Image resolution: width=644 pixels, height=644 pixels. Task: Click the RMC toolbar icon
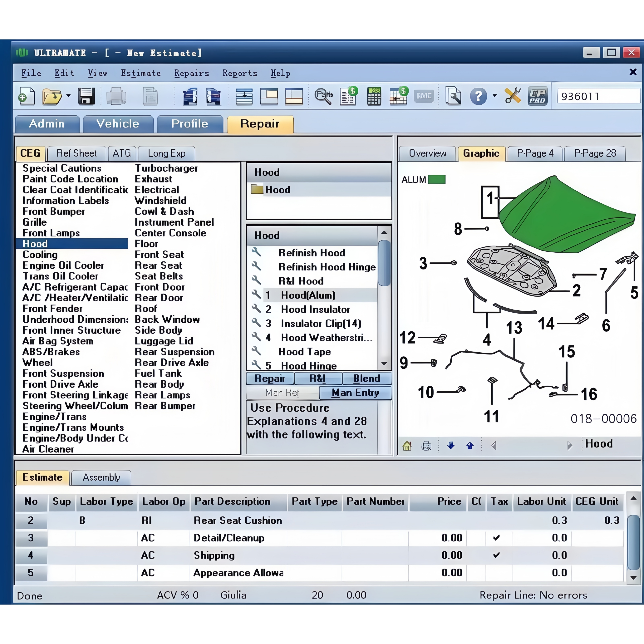[x=424, y=96]
